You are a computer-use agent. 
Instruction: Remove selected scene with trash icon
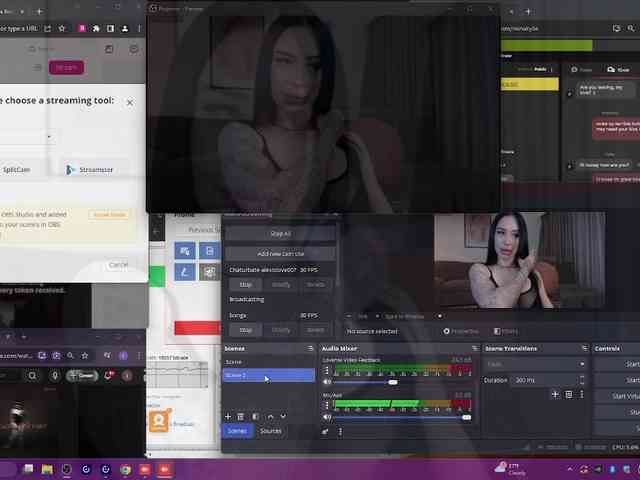(241, 416)
